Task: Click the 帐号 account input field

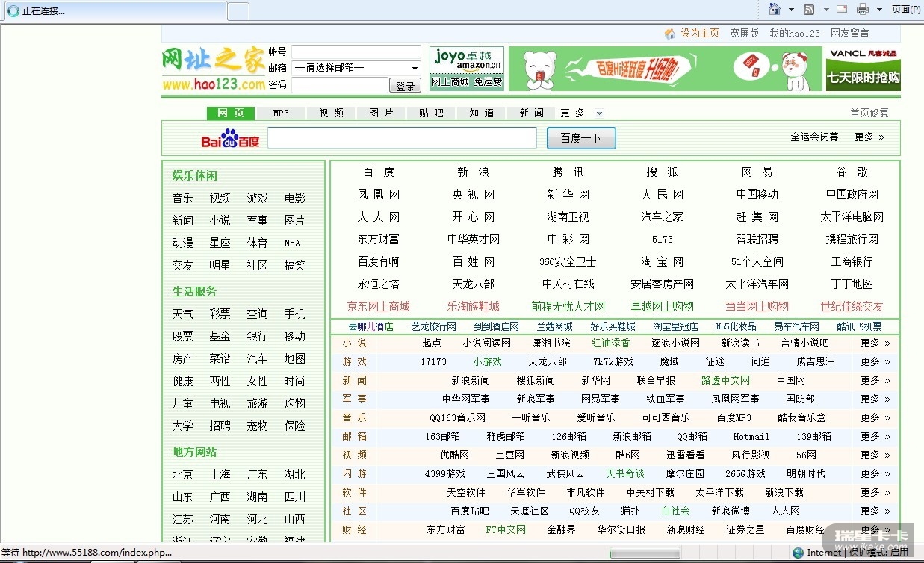Action: (356, 52)
